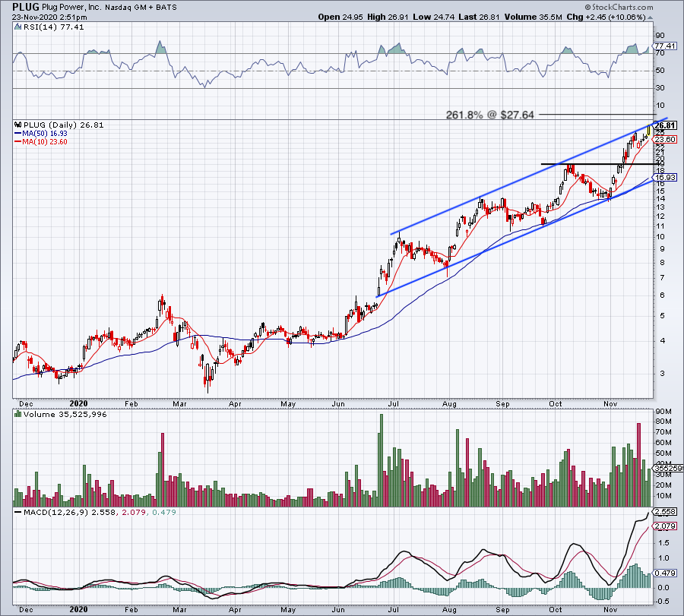
Task: Click the black line marker beside MACD(12,26,9)
Action: (x=17, y=512)
